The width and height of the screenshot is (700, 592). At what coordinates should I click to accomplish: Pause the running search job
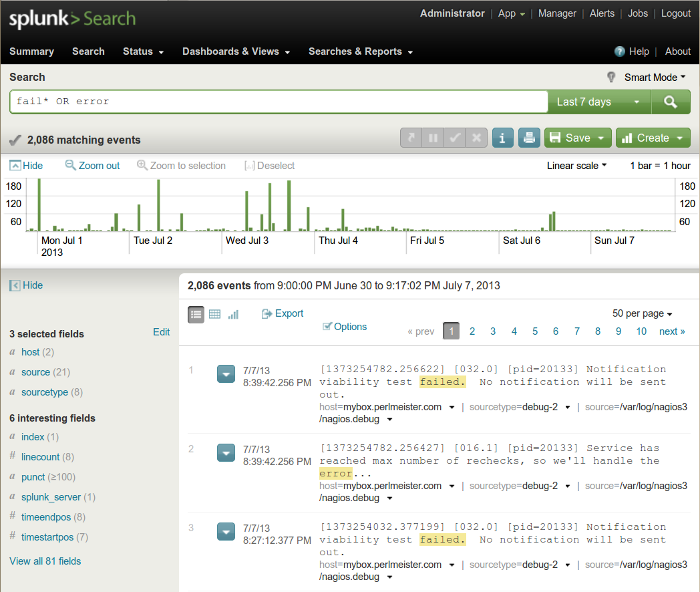coord(433,138)
